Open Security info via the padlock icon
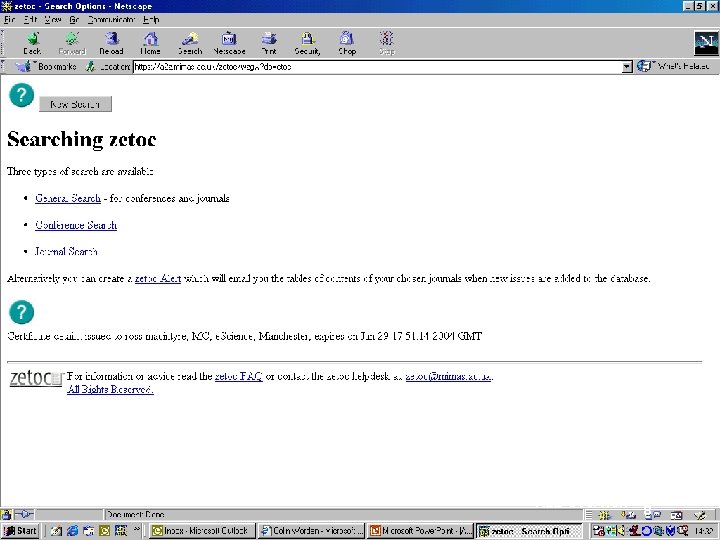720x540 pixels. coord(307,44)
